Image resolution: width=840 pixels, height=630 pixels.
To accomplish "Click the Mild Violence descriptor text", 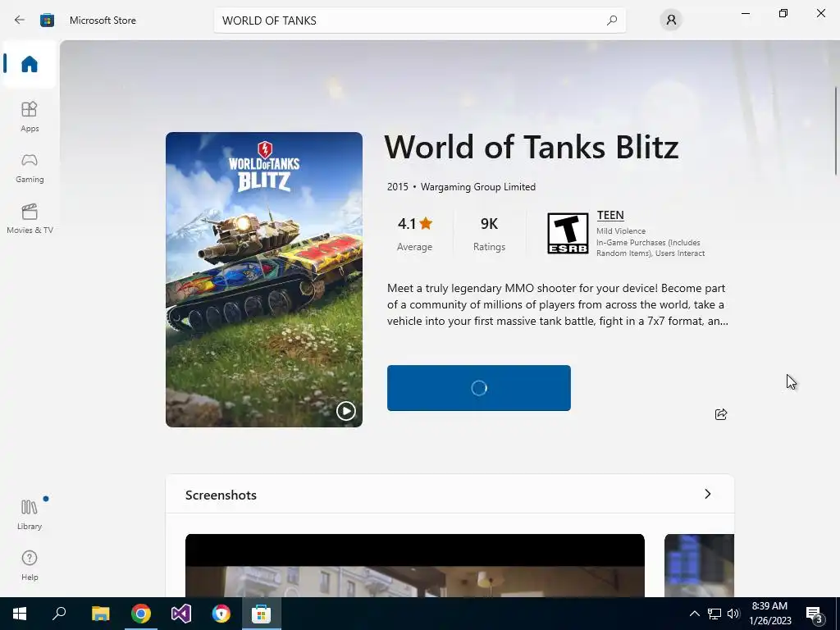I will (621, 231).
